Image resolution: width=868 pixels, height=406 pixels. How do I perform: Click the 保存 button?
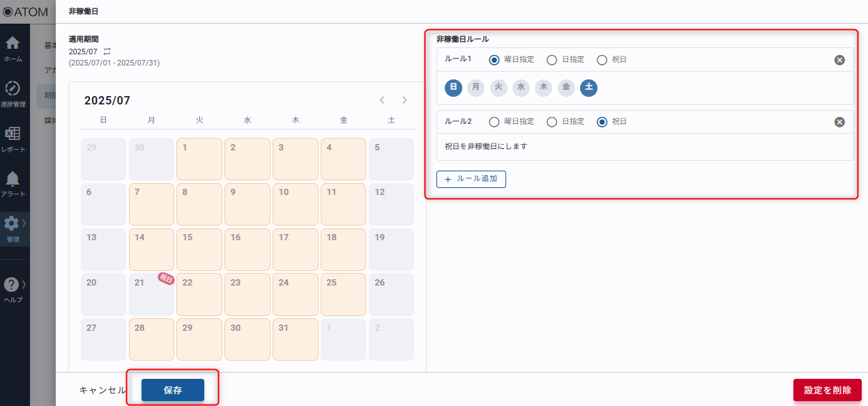(x=173, y=390)
